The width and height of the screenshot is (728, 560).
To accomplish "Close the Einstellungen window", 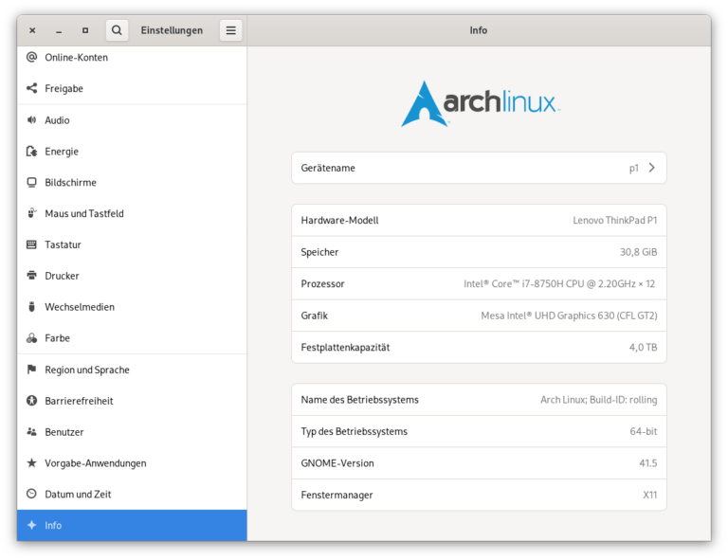I will pos(32,30).
